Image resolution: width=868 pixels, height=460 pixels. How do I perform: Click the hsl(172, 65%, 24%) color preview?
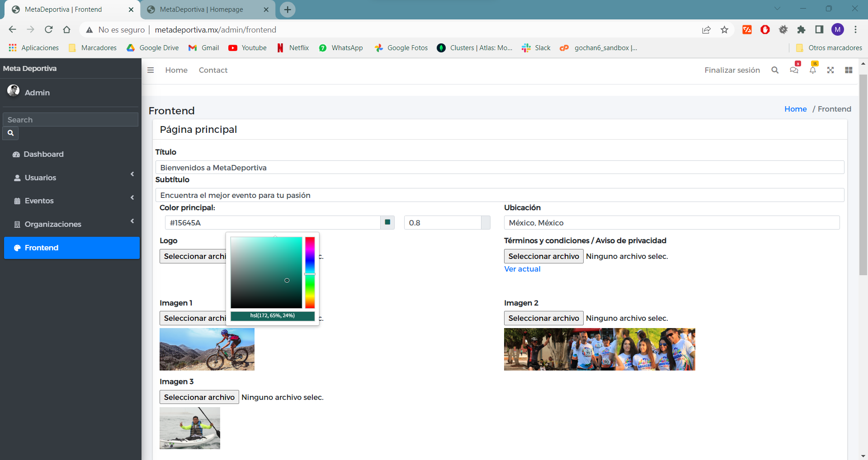tap(273, 316)
